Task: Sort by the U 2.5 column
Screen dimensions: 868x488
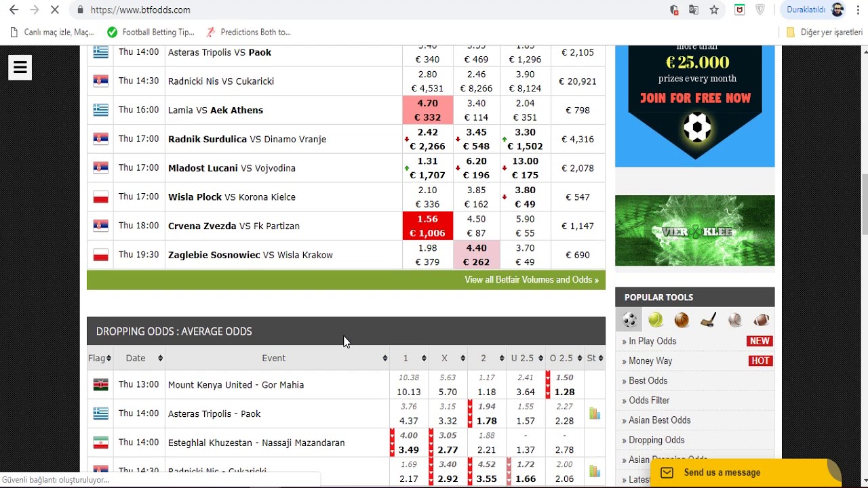Action: click(526, 358)
